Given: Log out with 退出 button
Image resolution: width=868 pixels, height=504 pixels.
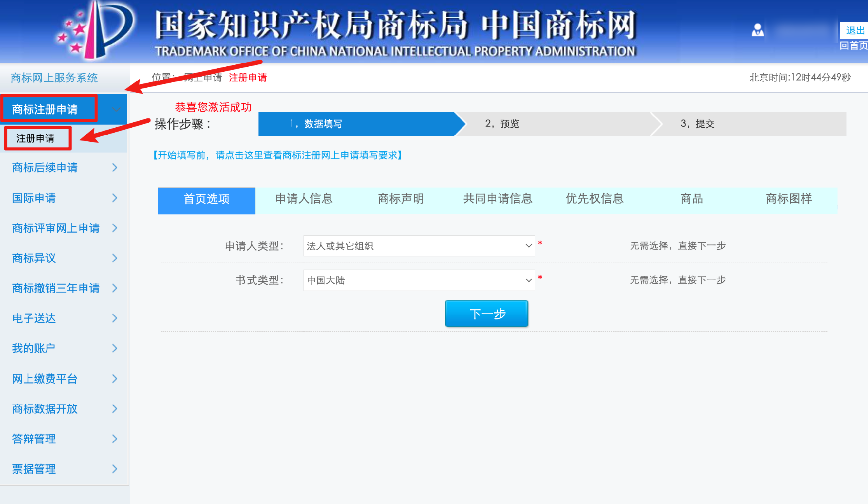Looking at the screenshot, I should [855, 30].
